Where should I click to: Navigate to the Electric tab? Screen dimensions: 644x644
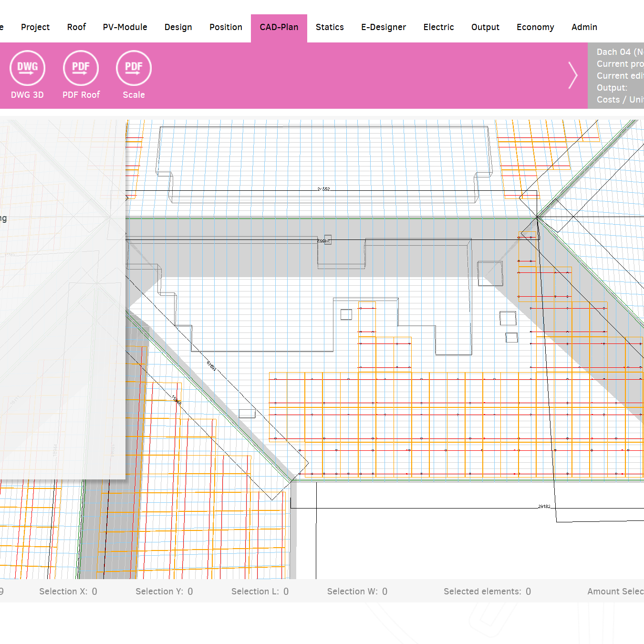(x=438, y=27)
